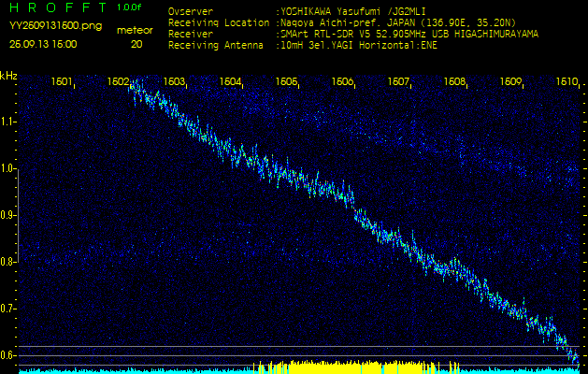Click the 1604 time marker

(231, 81)
